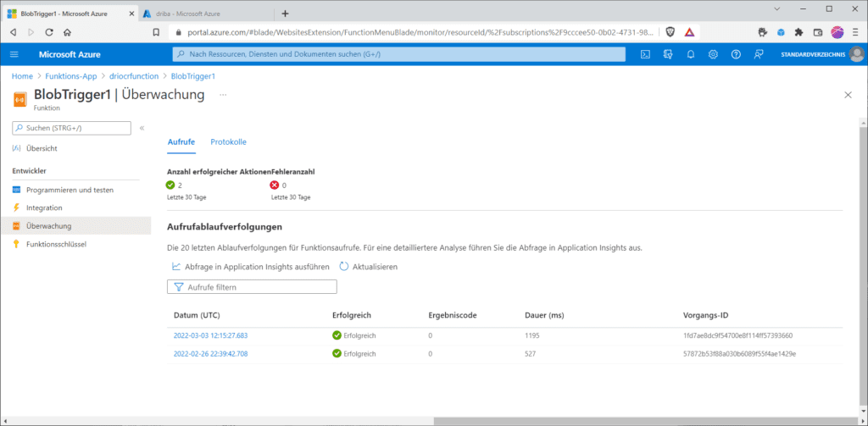Click the Home breadcrumb link
This screenshot has height=426, width=868.
point(22,76)
